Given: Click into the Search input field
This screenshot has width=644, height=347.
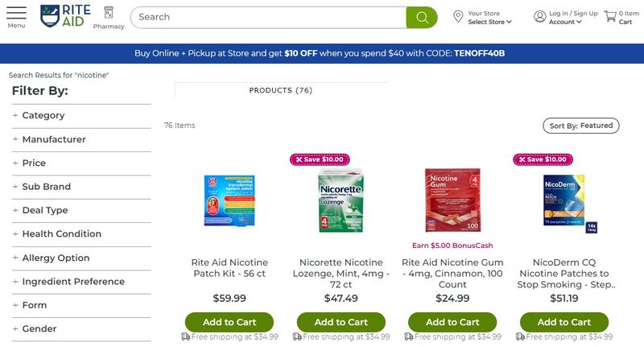Looking at the screenshot, I should coord(269,17).
